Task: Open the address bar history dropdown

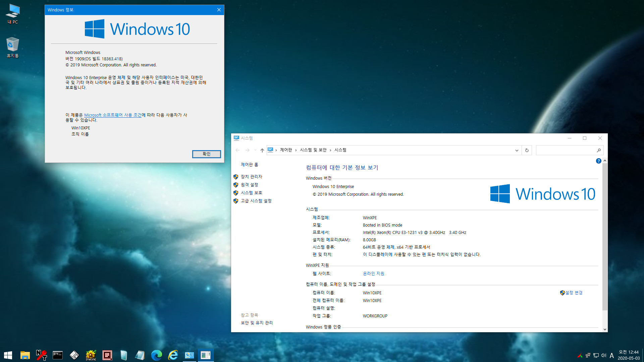Action: point(517,150)
